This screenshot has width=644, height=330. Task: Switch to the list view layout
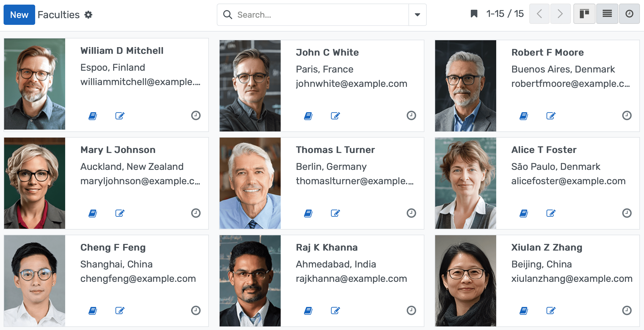pos(607,14)
